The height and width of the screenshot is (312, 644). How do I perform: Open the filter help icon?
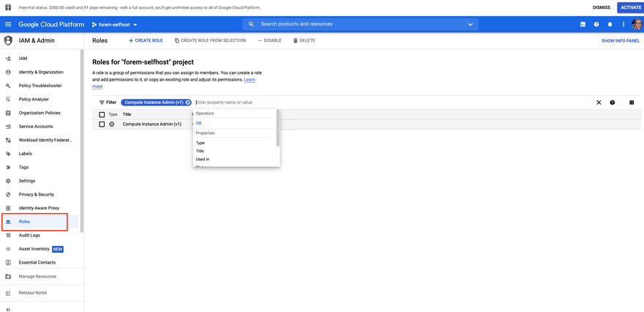[x=613, y=103]
